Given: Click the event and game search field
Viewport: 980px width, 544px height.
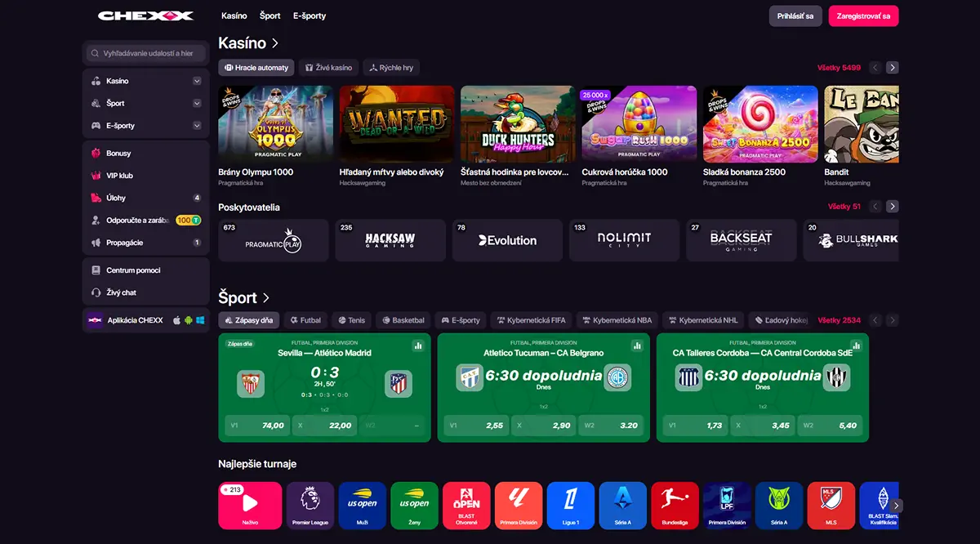Looking at the screenshot, I should point(145,53).
